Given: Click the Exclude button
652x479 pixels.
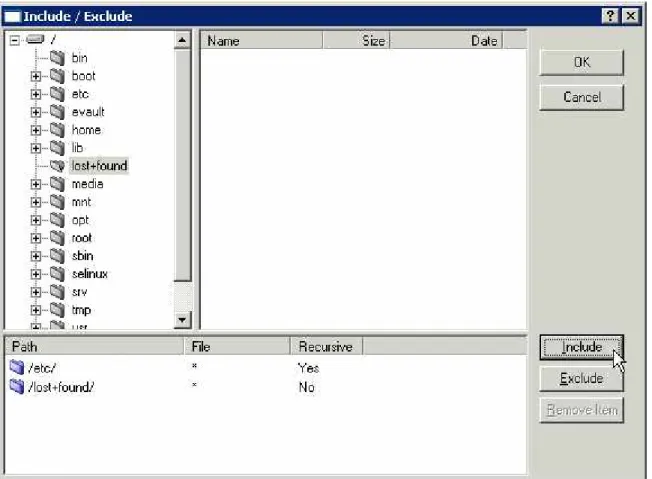Looking at the screenshot, I should coord(582,378).
